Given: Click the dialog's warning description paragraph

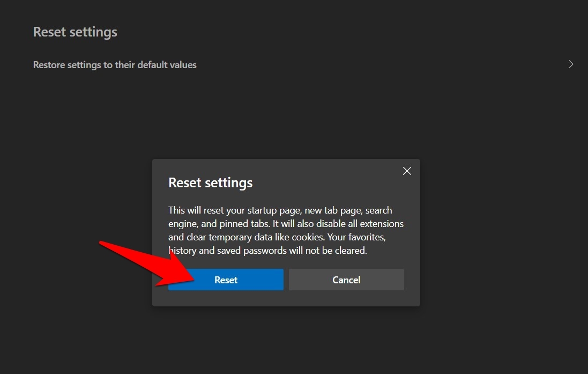Looking at the screenshot, I should [x=286, y=230].
